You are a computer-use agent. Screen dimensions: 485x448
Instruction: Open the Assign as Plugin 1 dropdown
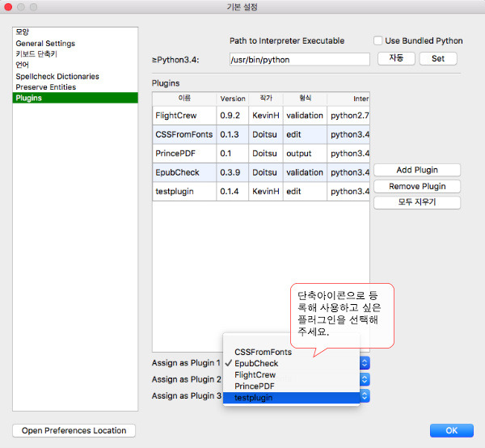(x=365, y=363)
